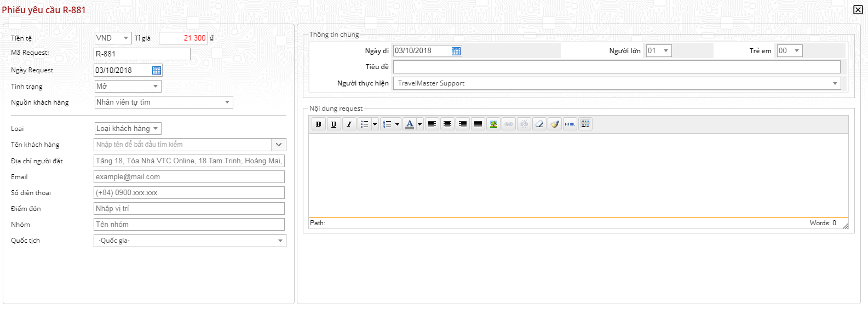Click the Tiêu đề title field
868x314 pixels.
point(617,67)
